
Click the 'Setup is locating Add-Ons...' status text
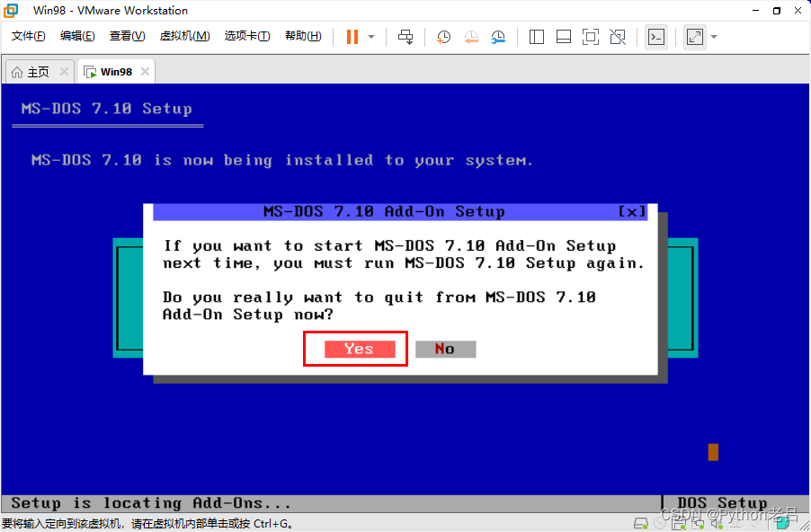coord(151,503)
